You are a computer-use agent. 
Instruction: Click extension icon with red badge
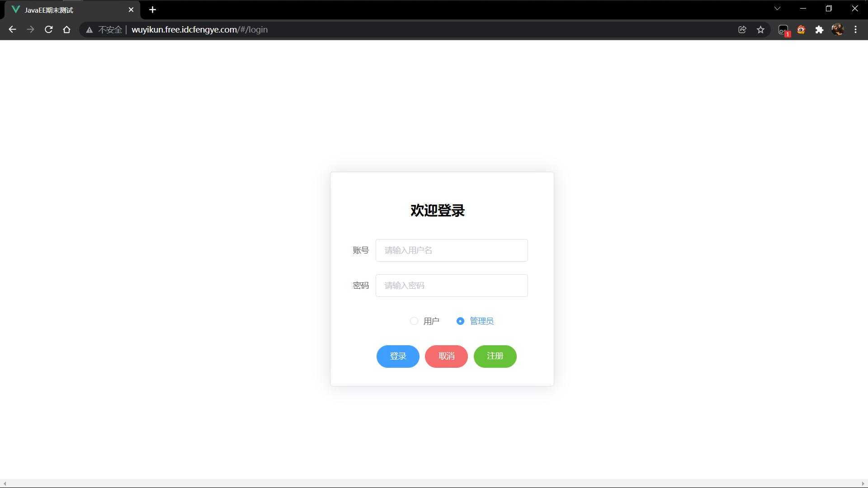783,30
